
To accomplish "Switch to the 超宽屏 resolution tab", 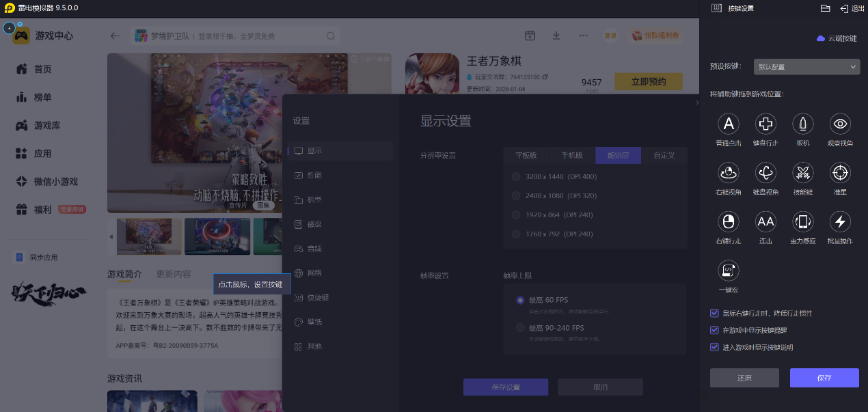I will click(x=618, y=155).
